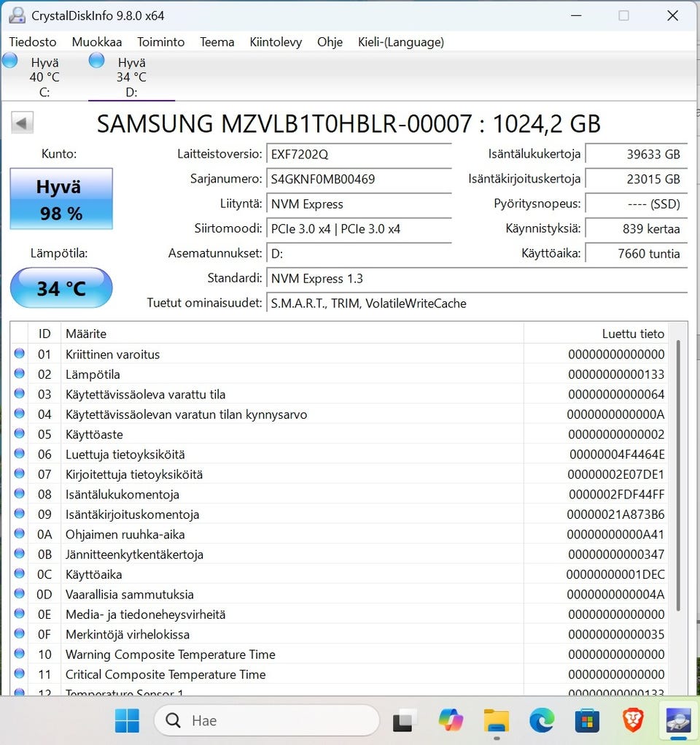Open the Windows Start menu

128,720
